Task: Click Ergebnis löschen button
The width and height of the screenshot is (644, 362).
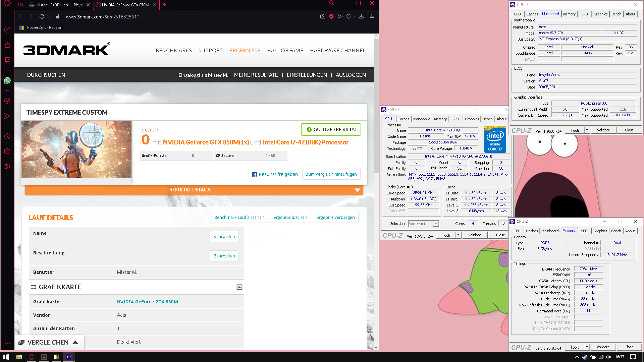Action: click(x=290, y=218)
